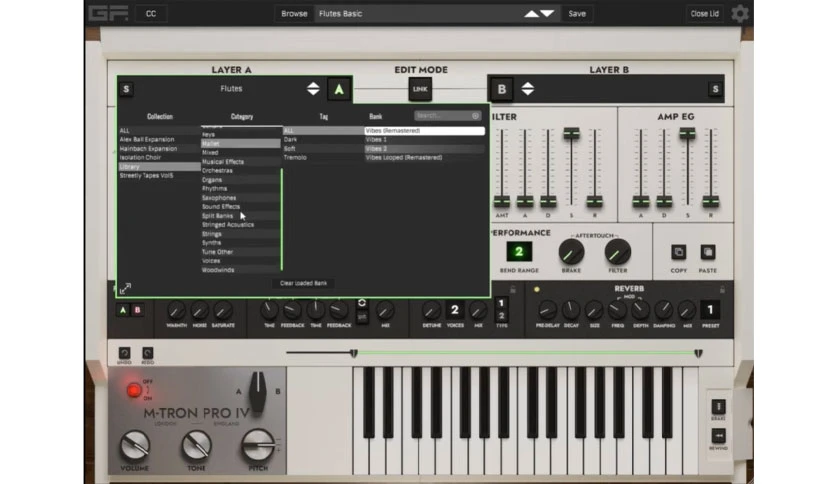Screen dimensions: 836x484
Task: Select next preset with the down arrow
Action: [x=548, y=14]
